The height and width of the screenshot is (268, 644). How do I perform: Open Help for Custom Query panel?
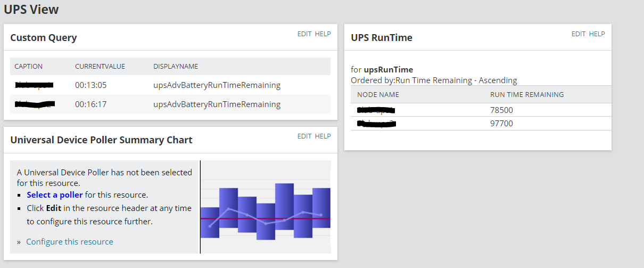323,34
